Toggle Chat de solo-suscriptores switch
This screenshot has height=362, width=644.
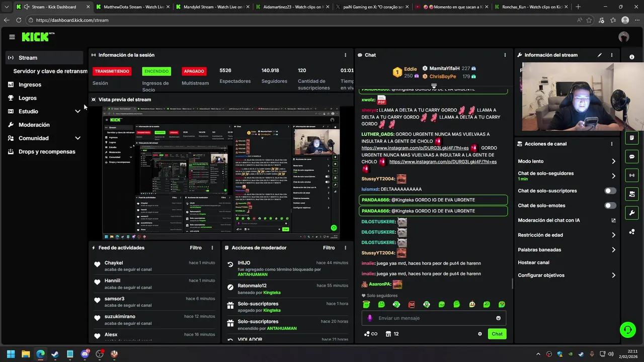tap(610, 191)
